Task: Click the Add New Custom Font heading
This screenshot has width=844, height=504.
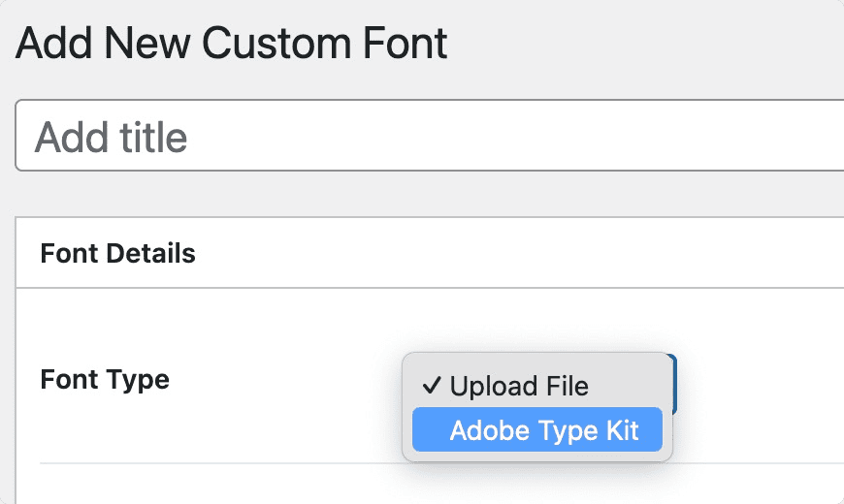Action: [232, 44]
